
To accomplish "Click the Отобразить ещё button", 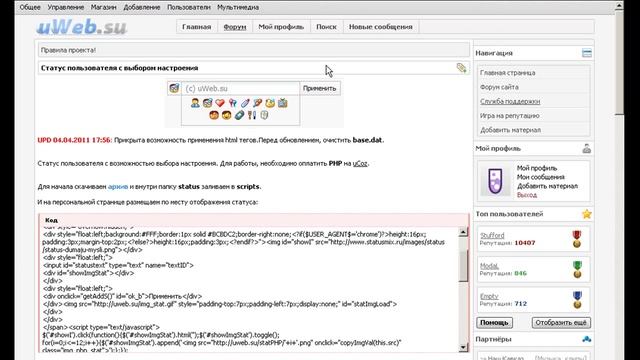I will pos(561,322).
